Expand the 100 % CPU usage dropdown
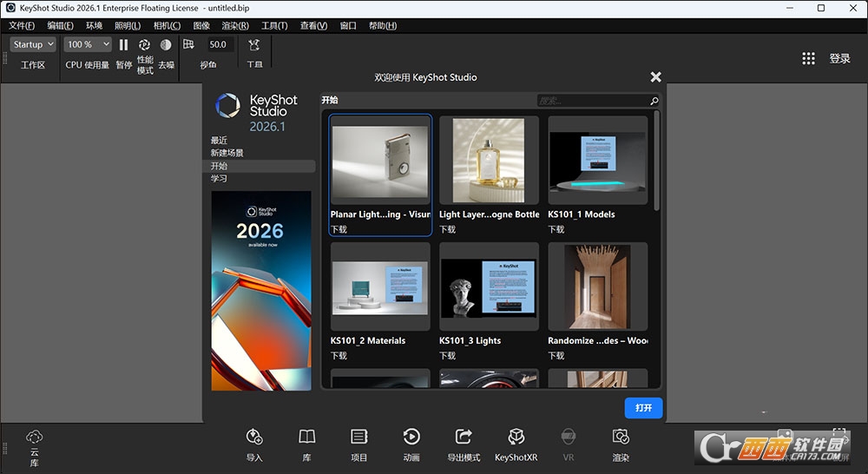Viewport: 868px width, 474px height. [88, 44]
